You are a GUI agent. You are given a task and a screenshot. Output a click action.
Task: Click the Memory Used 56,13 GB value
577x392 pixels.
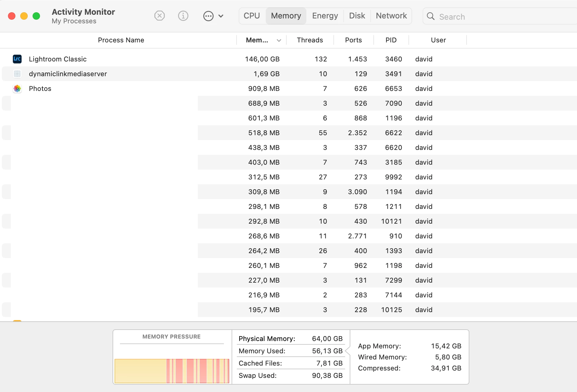pos(327,351)
